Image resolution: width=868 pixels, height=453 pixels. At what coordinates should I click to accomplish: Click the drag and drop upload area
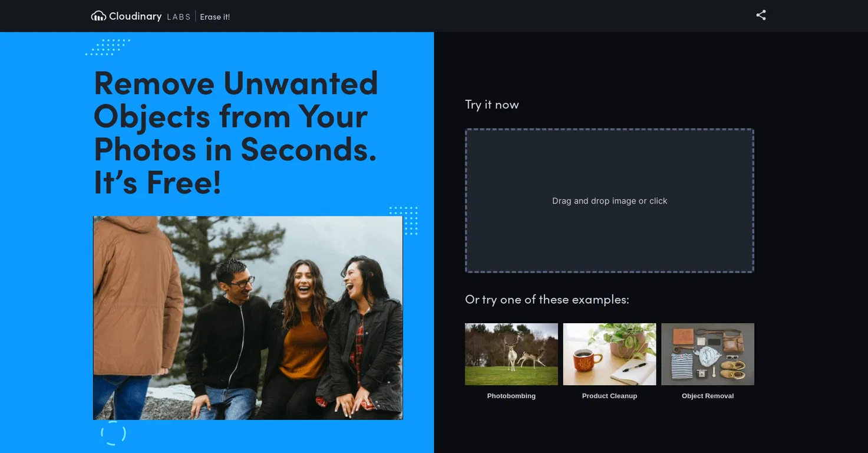pos(609,201)
